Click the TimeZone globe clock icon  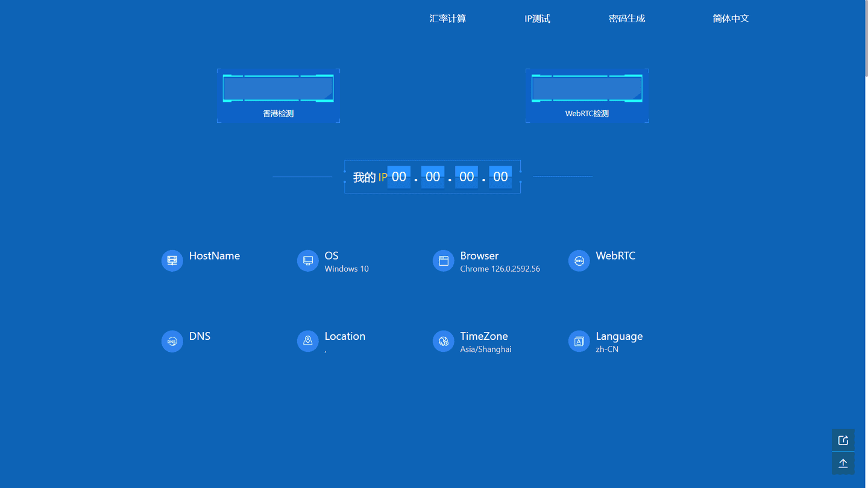pos(443,341)
